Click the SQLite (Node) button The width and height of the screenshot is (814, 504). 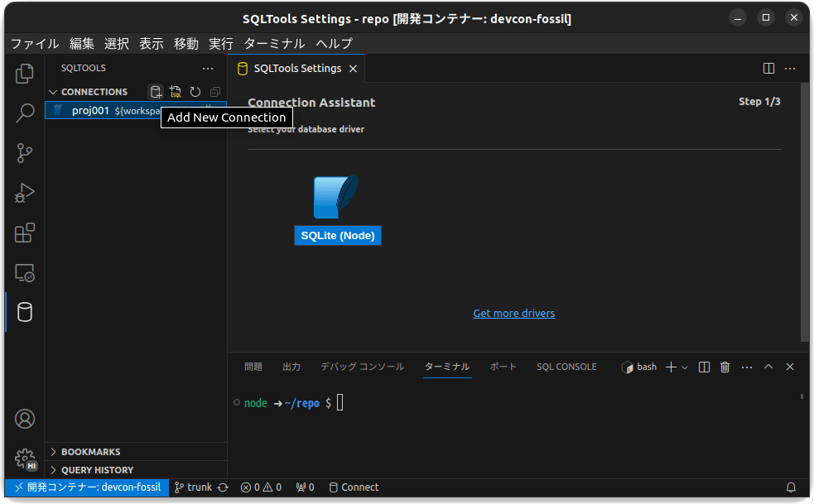[337, 236]
